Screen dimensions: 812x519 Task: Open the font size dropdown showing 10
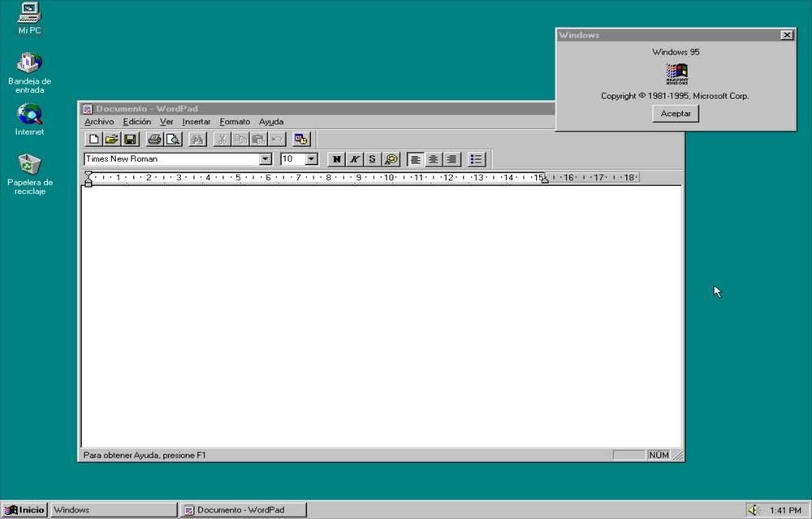tap(309, 158)
